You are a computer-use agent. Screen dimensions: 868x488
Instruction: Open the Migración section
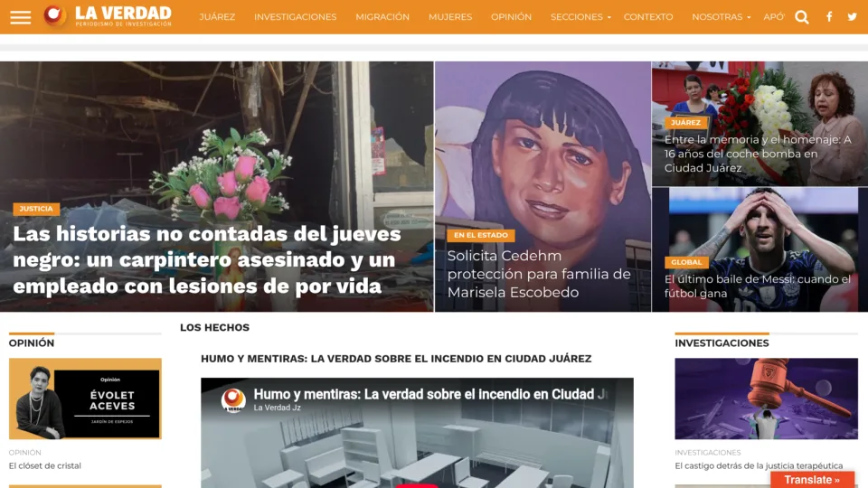coord(382,17)
